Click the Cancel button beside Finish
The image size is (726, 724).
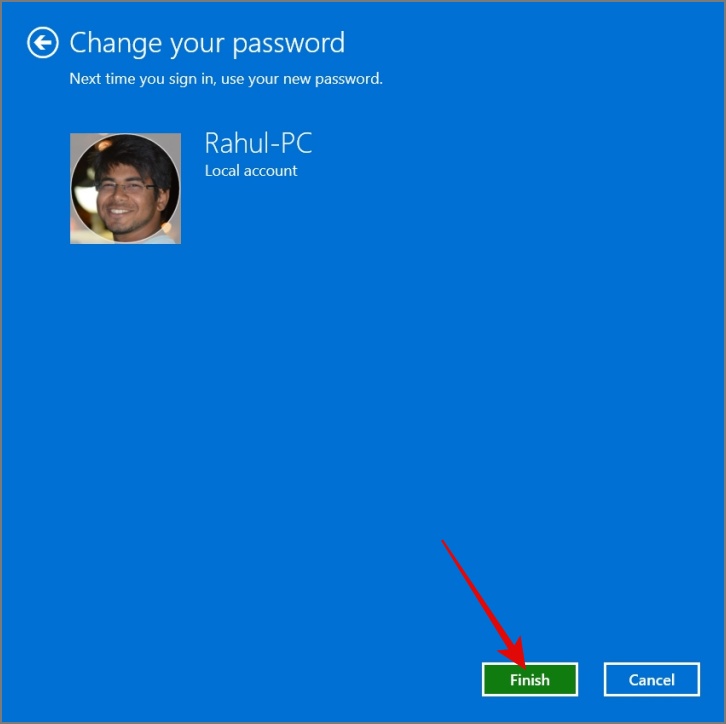651,679
